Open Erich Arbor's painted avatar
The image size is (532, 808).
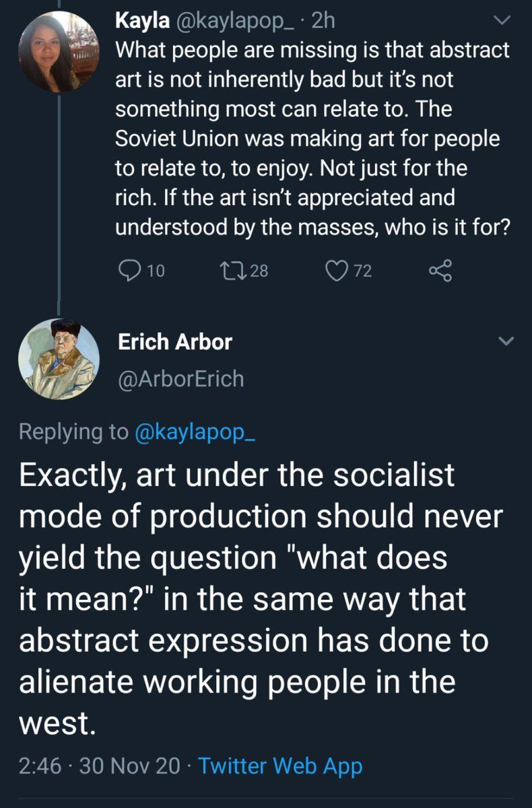point(59,358)
